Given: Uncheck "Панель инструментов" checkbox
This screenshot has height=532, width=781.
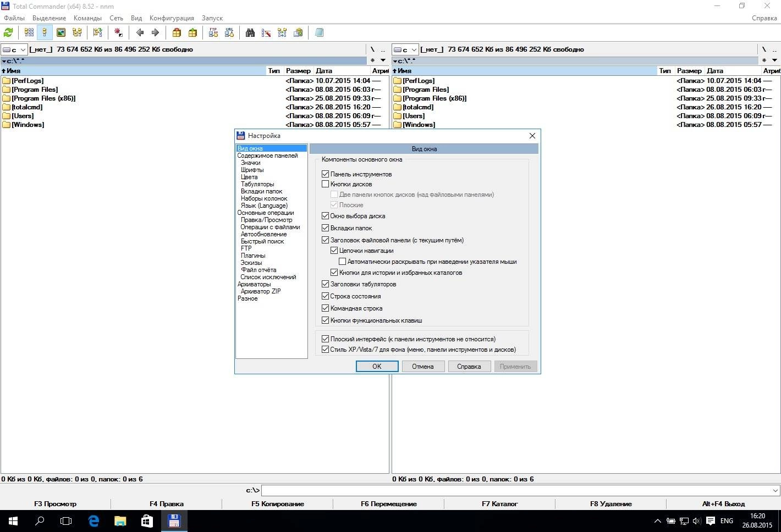Looking at the screenshot, I should (325, 174).
